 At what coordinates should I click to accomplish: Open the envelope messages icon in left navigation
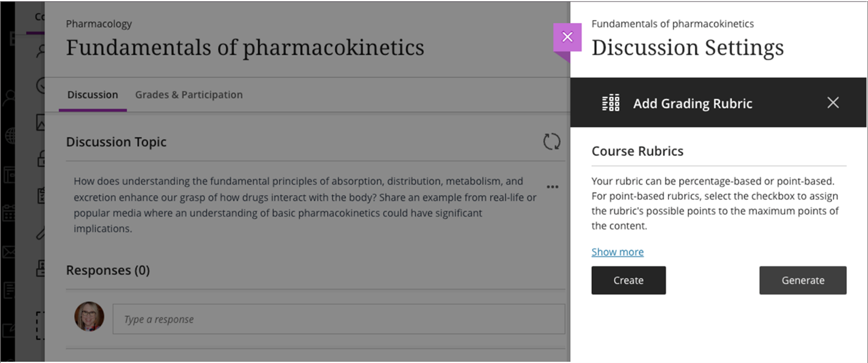[8, 251]
